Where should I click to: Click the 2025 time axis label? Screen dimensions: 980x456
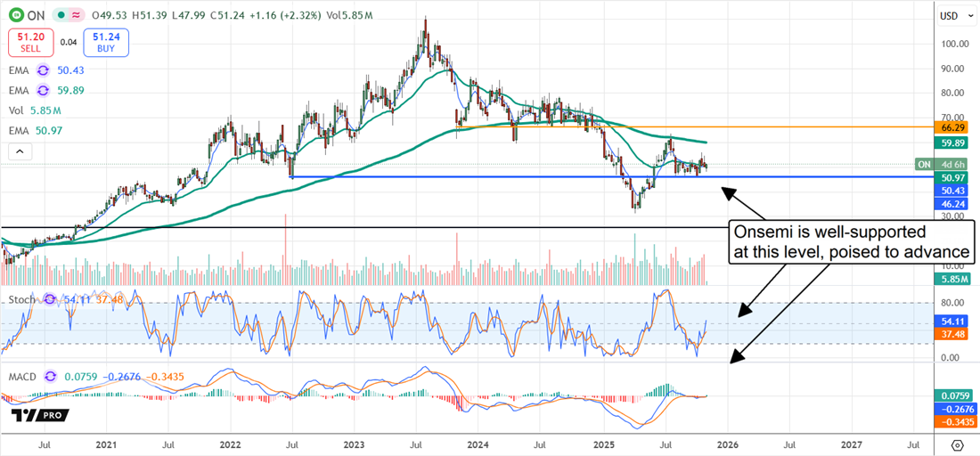[x=603, y=444]
